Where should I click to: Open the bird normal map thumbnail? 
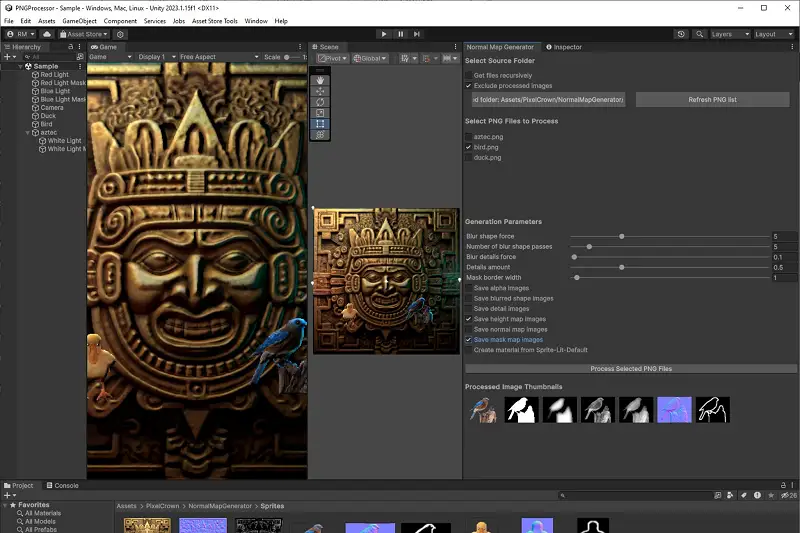point(674,410)
